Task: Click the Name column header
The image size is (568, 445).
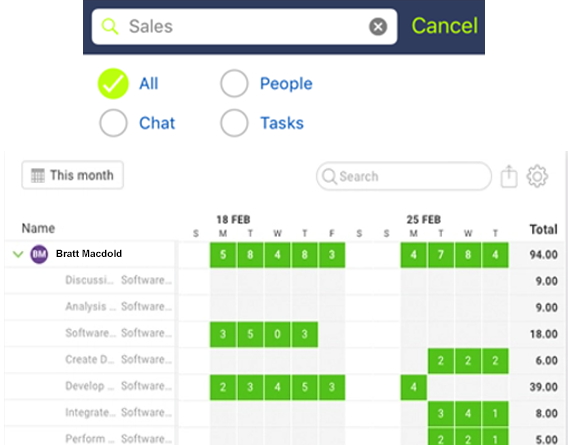Action: (38, 228)
